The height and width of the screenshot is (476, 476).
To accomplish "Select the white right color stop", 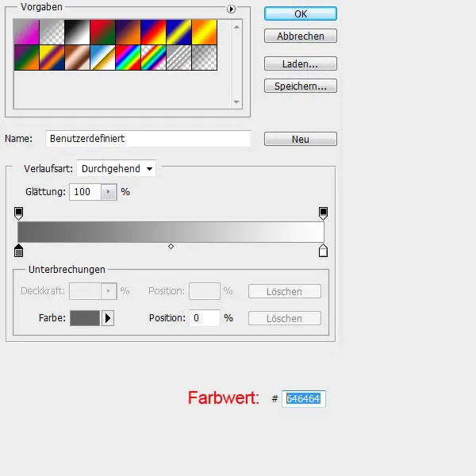I will 323,251.
